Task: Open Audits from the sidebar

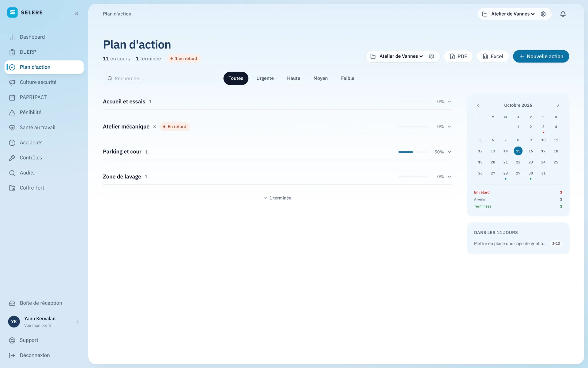Action: (44, 173)
